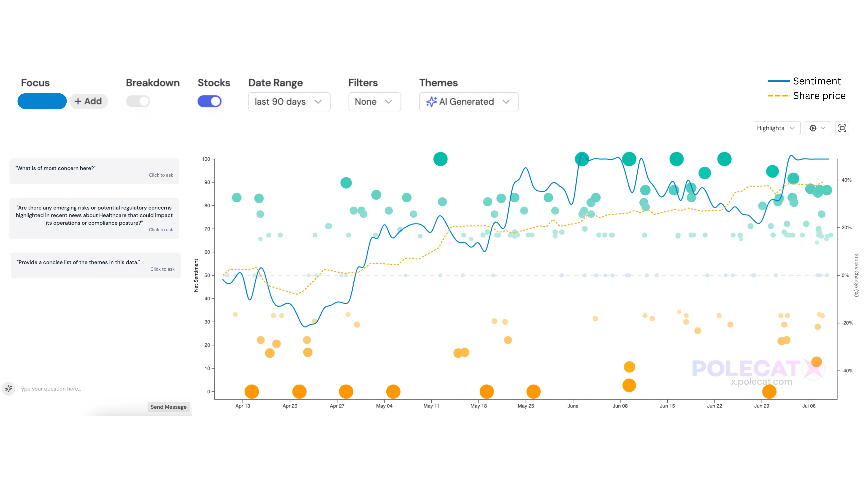
Task: Click the blue Focus pill
Action: 42,101
